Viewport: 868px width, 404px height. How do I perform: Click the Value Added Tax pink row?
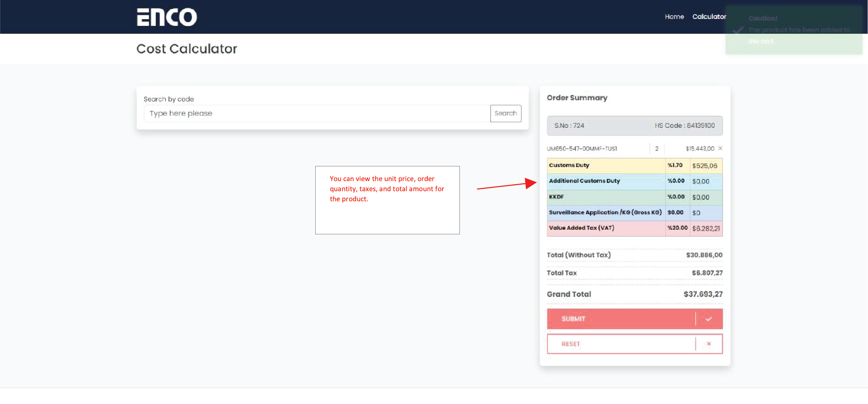(x=605, y=228)
